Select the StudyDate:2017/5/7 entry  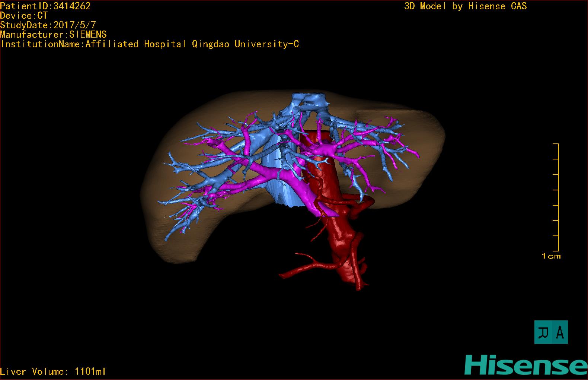[48, 25]
